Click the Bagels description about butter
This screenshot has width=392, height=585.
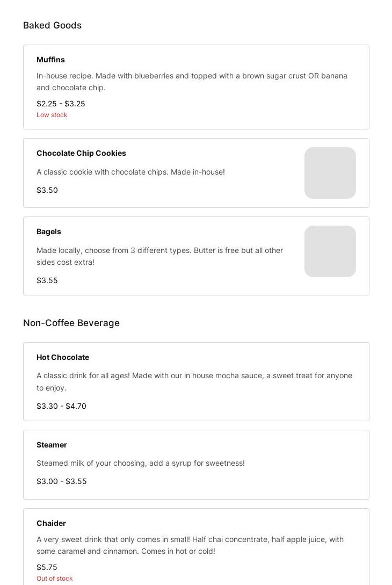[159, 256]
